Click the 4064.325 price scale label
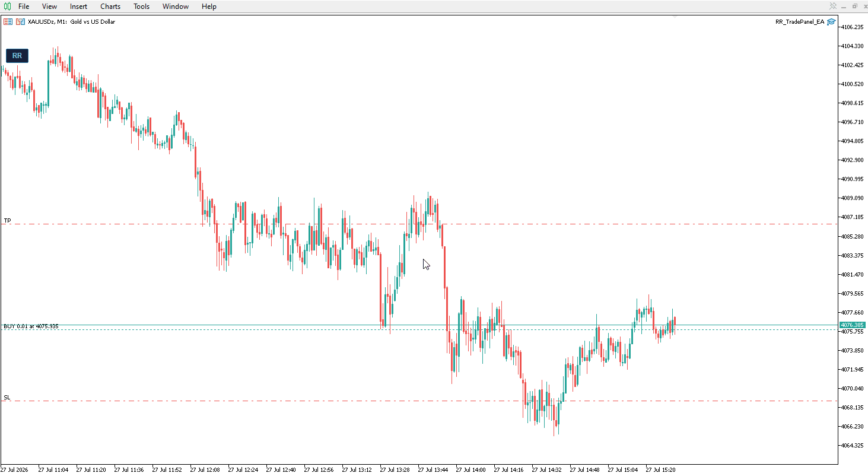The image size is (868, 476). [852, 446]
